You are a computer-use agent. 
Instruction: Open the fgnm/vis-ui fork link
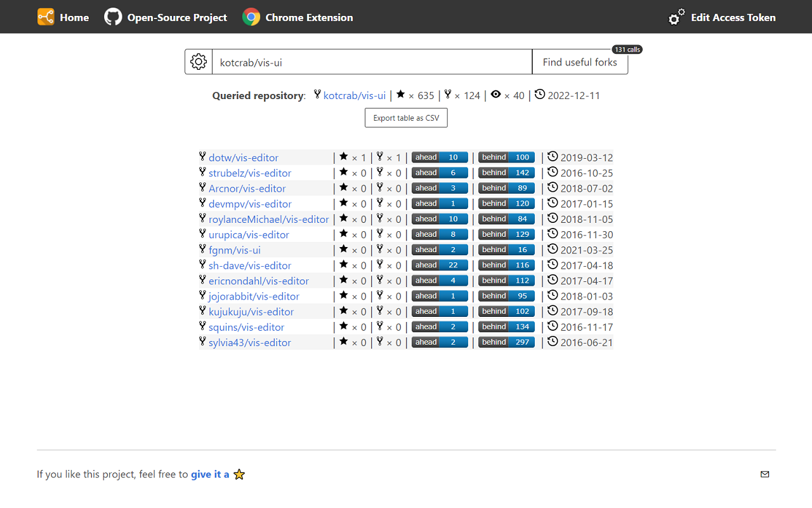234,250
